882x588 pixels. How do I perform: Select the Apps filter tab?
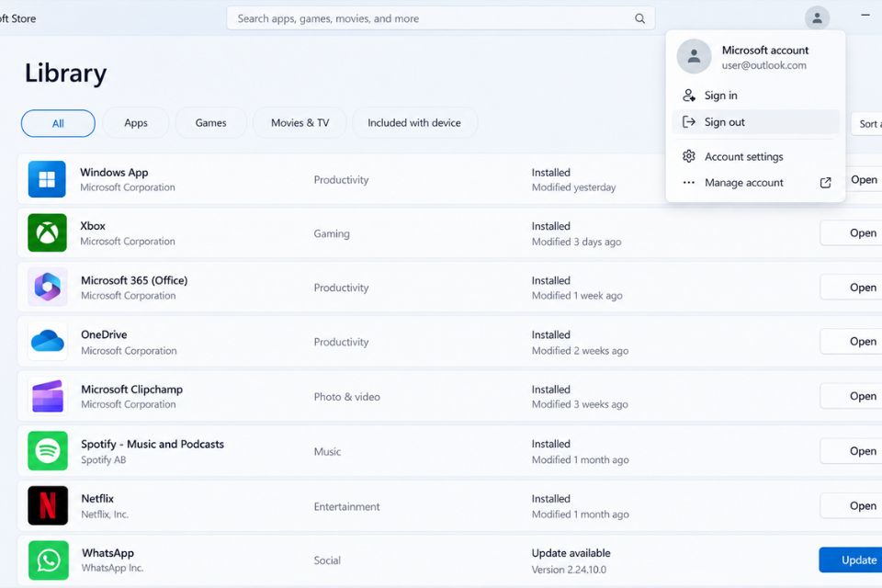pyautogui.click(x=136, y=123)
